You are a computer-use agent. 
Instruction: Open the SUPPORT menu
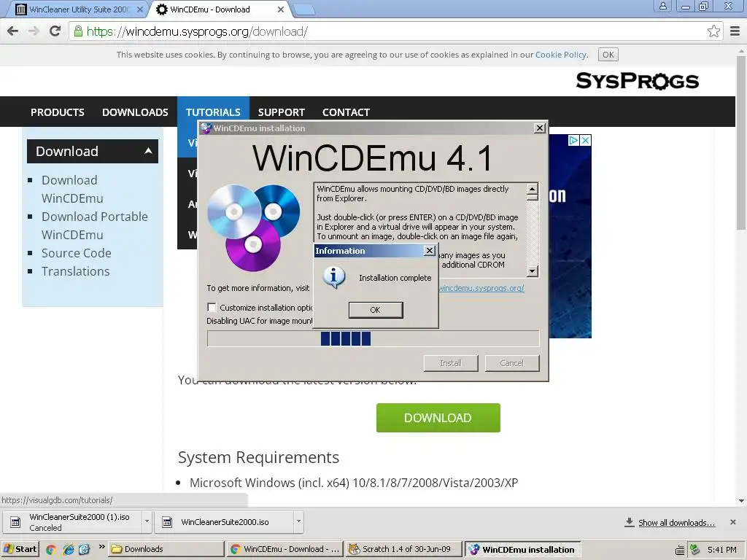[281, 112]
